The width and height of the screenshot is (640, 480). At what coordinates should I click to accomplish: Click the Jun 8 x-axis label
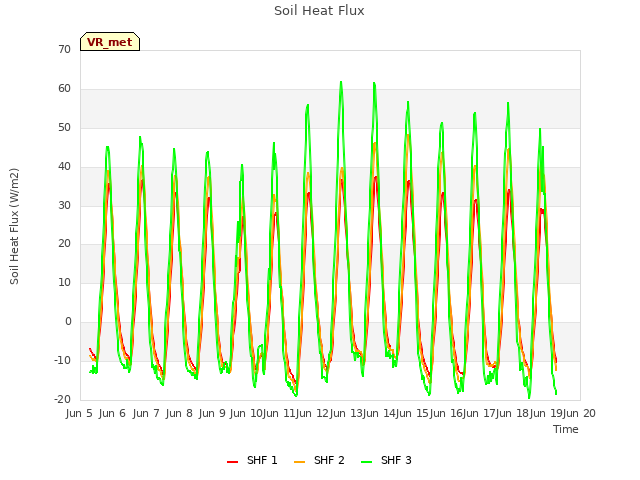point(179,413)
